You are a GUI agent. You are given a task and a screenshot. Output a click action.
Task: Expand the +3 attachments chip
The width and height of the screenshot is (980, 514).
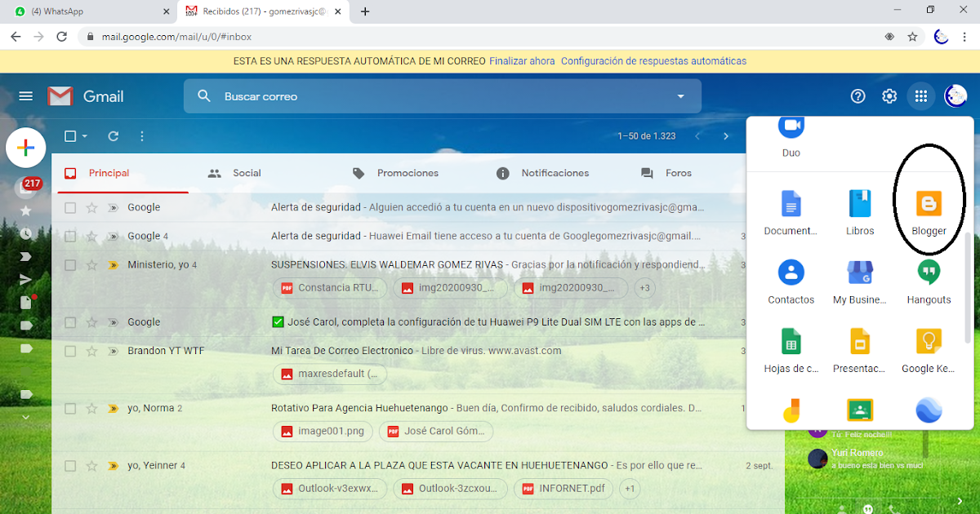pos(644,287)
